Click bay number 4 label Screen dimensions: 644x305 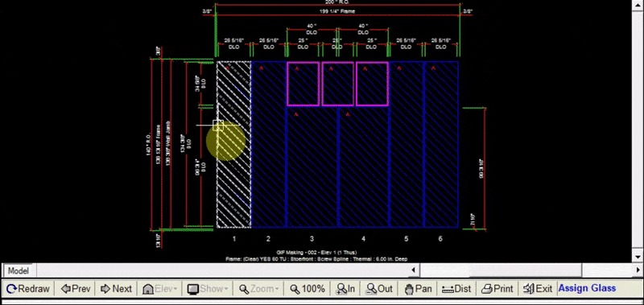coord(364,239)
